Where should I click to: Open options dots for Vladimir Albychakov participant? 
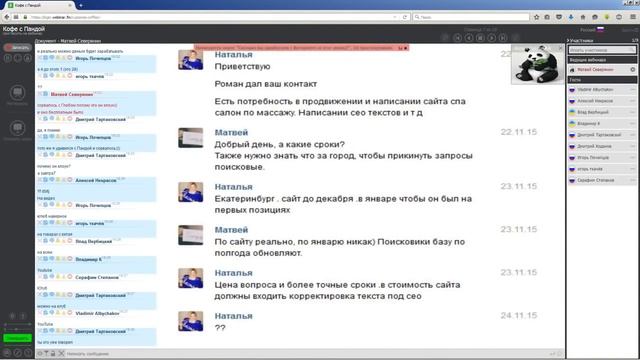point(633,89)
